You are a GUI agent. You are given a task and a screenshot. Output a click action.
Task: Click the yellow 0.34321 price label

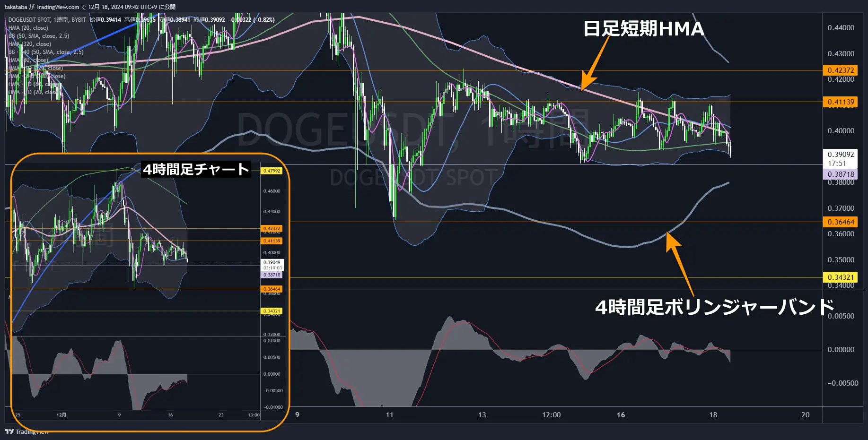click(841, 277)
